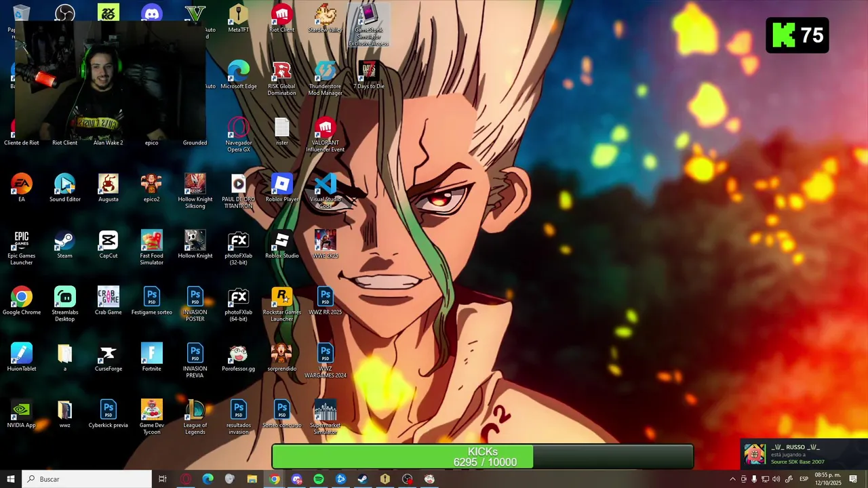Open the Windows Start menu
868x488 pixels.
click(11, 479)
